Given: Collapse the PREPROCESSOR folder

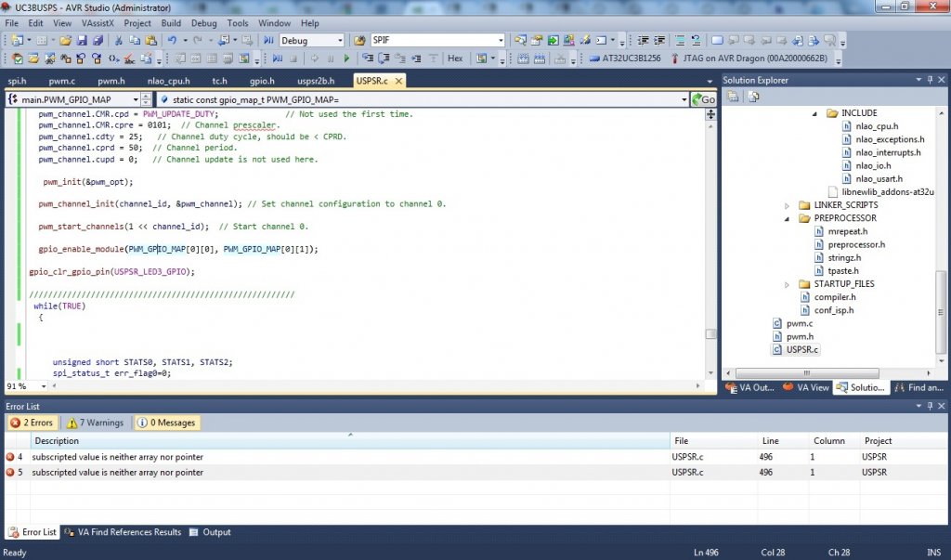Looking at the screenshot, I should (x=787, y=219).
